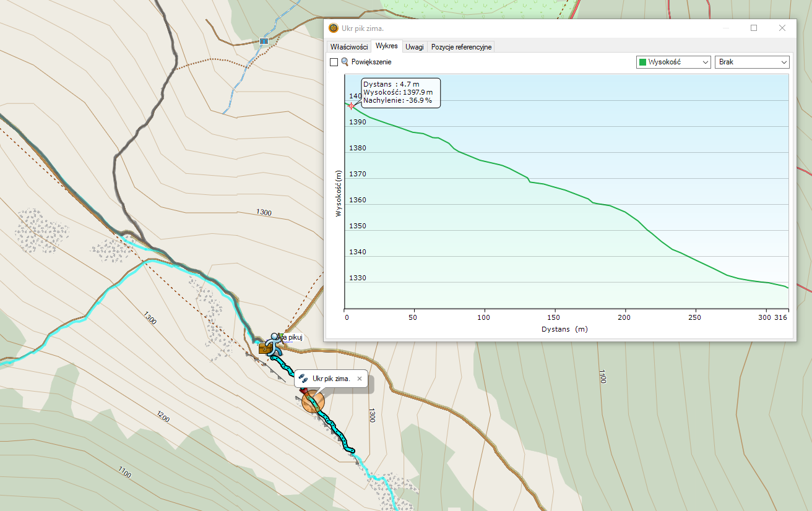Click the small blue map symbol on the stream
Image resolution: width=812 pixels, height=511 pixels.
pos(264,41)
